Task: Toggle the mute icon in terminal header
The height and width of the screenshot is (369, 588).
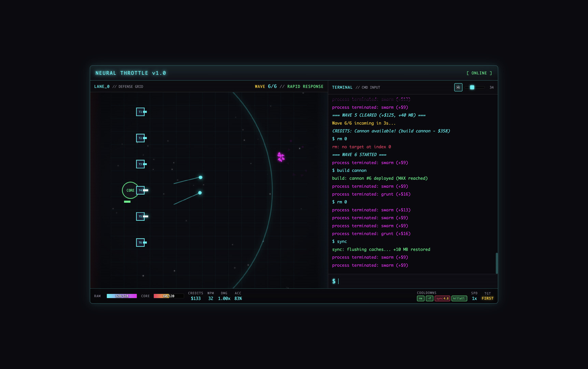Action: click(x=458, y=87)
